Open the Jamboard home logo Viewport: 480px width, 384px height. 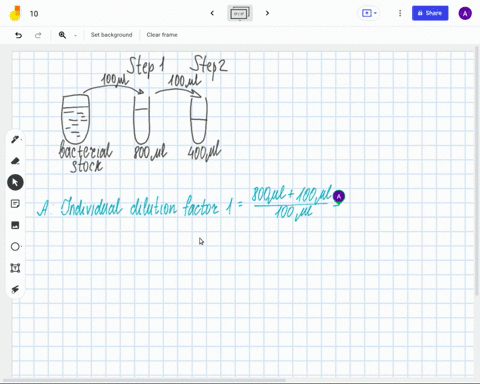[15, 13]
